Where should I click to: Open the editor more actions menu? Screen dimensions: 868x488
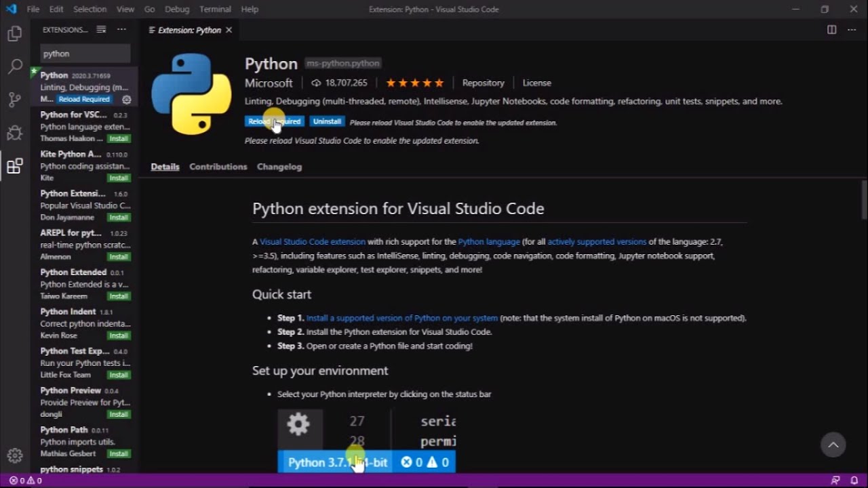(x=852, y=30)
